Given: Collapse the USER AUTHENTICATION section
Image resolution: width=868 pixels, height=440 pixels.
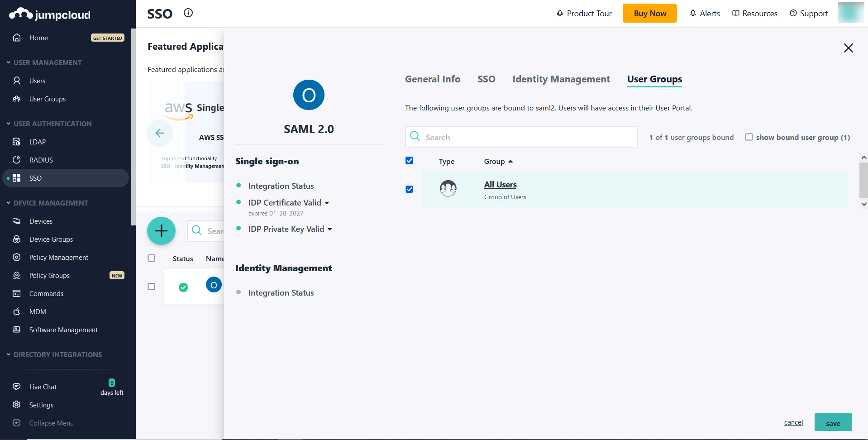Looking at the screenshot, I should click(8, 123).
